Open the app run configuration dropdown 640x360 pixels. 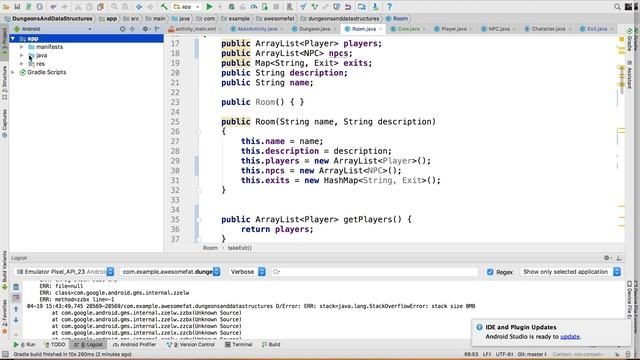coord(187,7)
